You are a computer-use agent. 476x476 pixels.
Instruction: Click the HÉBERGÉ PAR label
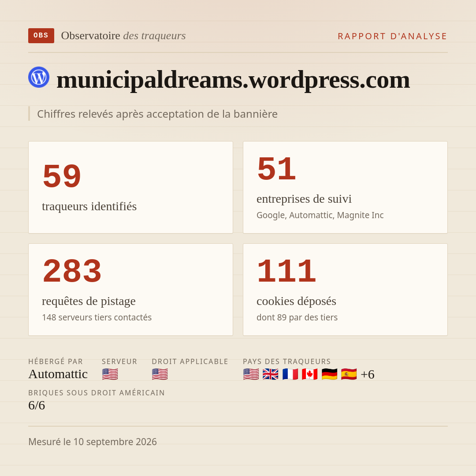tap(56, 361)
